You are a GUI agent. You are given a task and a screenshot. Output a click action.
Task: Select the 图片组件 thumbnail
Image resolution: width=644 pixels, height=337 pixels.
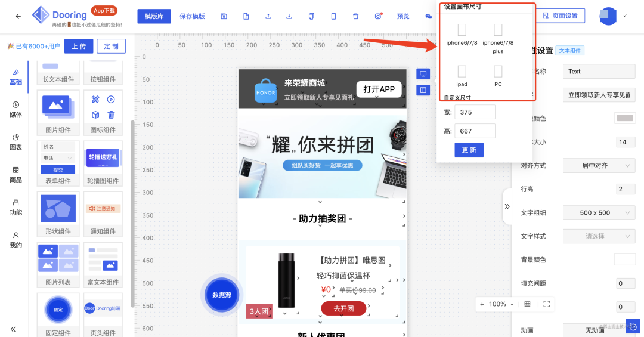point(58,113)
